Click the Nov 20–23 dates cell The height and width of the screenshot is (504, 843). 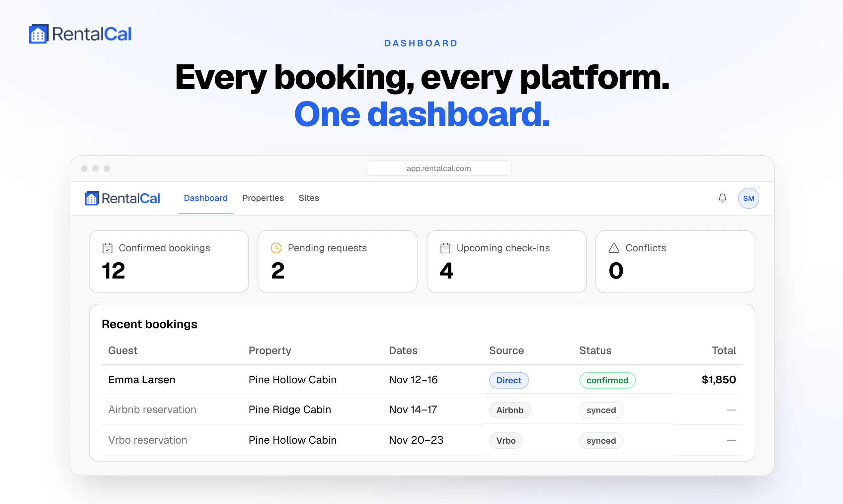pos(416,440)
